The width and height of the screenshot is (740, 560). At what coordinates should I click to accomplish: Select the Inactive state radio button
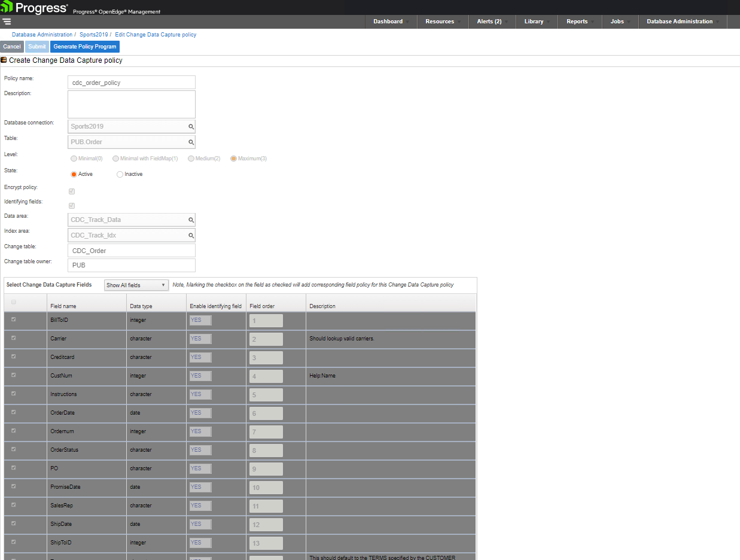[120, 175]
